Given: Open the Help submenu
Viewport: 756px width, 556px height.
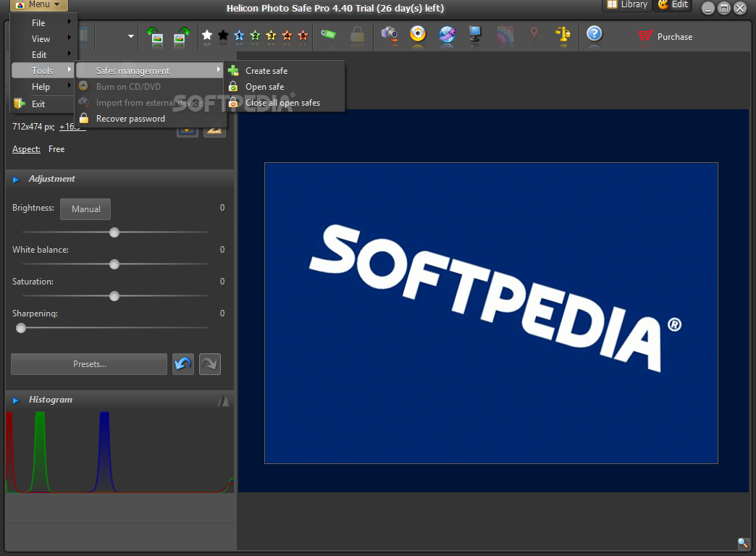Looking at the screenshot, I should (x=43, y=86).
